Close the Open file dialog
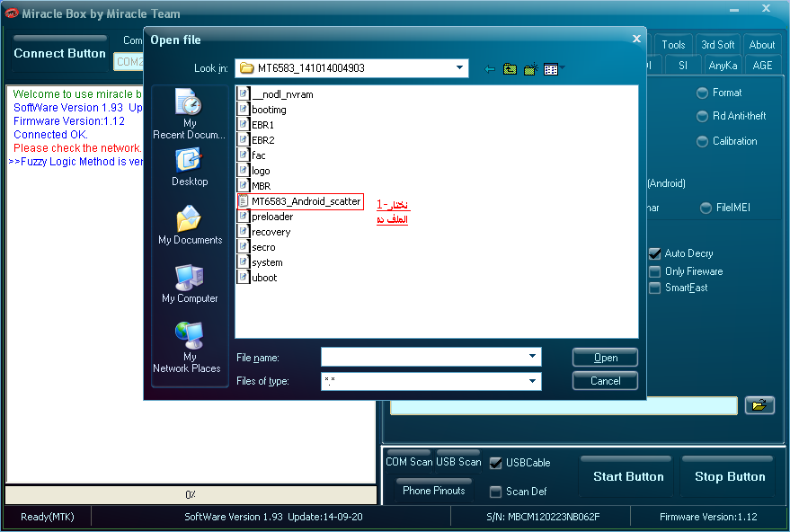 coord(636,39)
